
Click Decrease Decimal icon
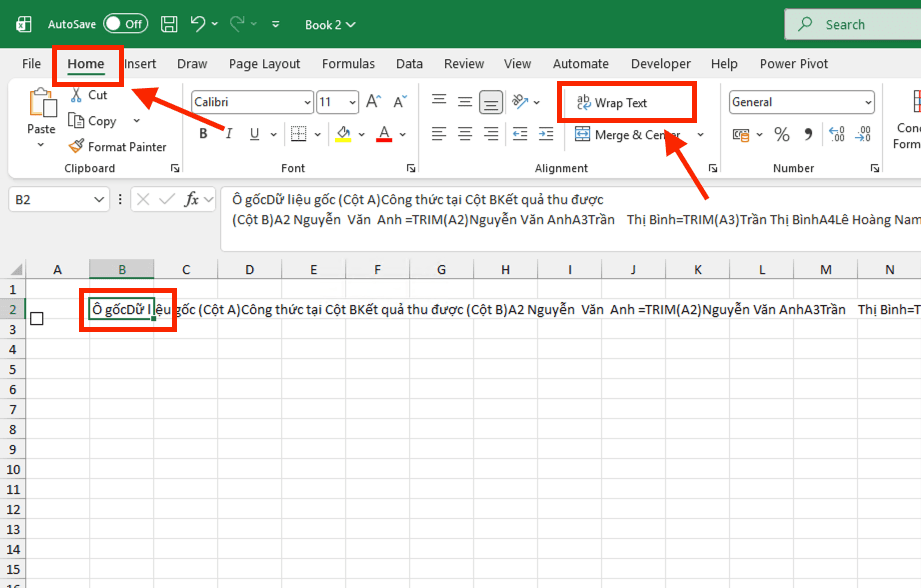863,135
